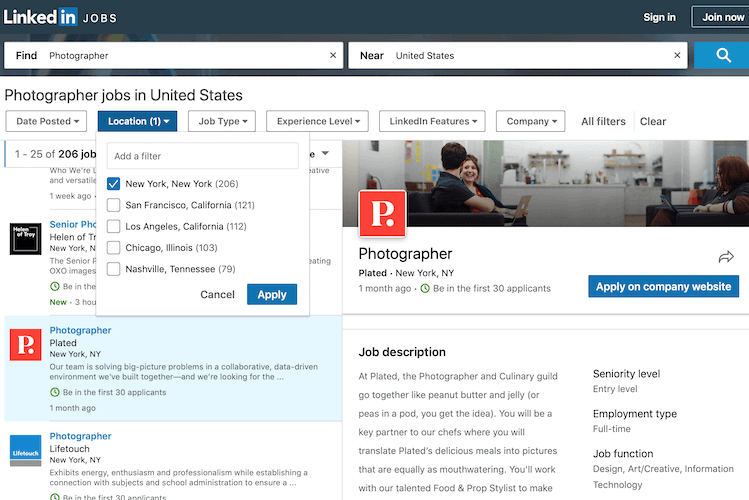749x500 pixels.
Task: Check Nashville, Tennessee (79)
Action: tap(113, 269)
